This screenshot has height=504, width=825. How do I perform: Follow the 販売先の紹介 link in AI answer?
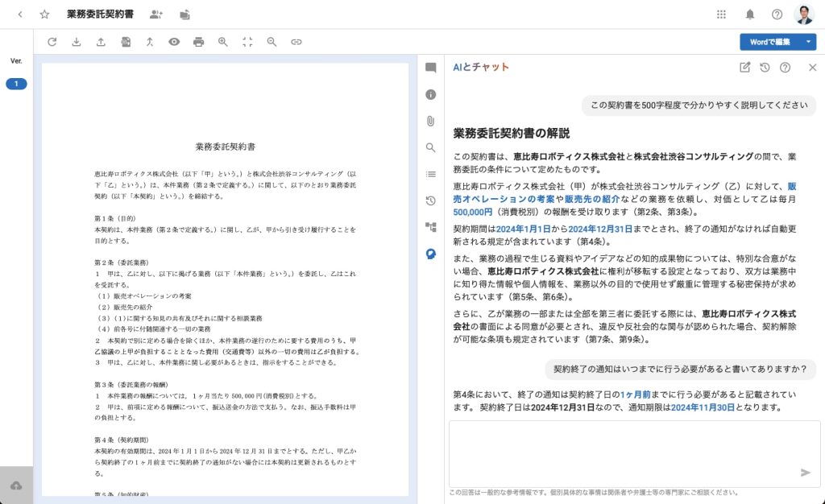592,199
